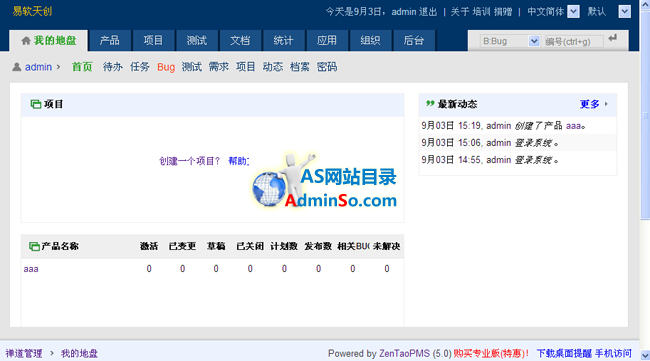Select 任务 in the submenu
This screenshot has height=361, width=650.
click(140, 67)
